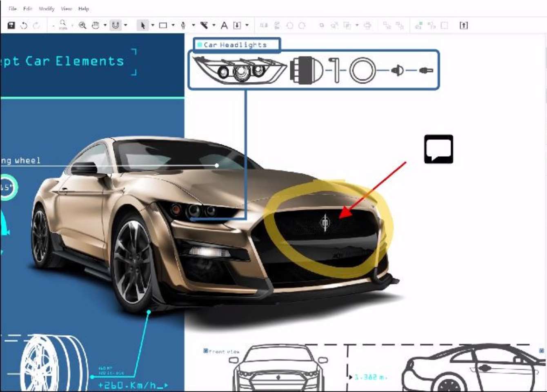Image resolution: width=547 pixels, height=392 pixels.
Task: Select the Rectangle shape tool
Action: click(163, 25)
